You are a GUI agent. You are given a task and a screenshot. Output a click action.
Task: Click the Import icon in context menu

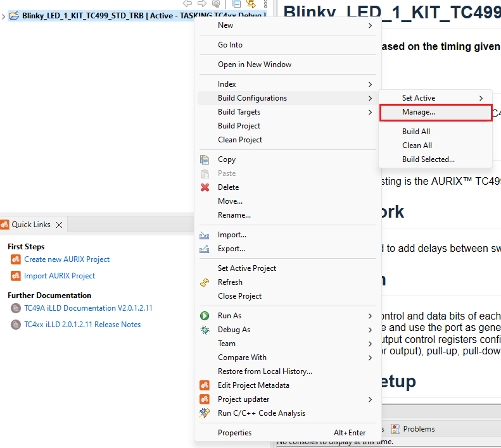coord(204,235)
